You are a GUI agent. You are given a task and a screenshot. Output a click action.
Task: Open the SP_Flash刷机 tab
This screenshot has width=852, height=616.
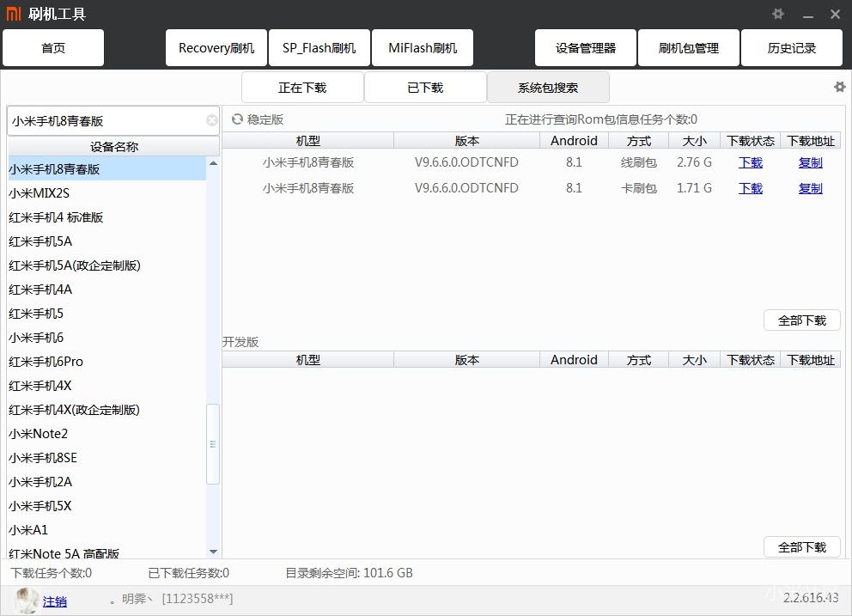pos(319,48)
